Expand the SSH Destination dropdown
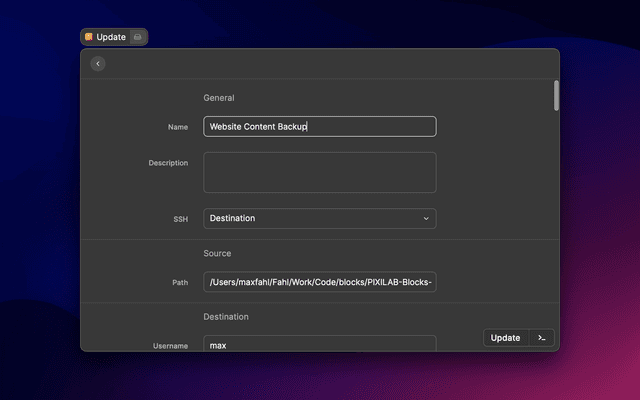 pyautogui.click(x=320, y=218)
